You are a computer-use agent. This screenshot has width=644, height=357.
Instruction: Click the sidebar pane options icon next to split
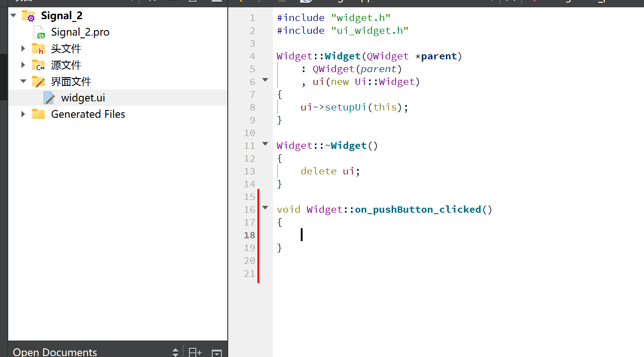[217, 352]
